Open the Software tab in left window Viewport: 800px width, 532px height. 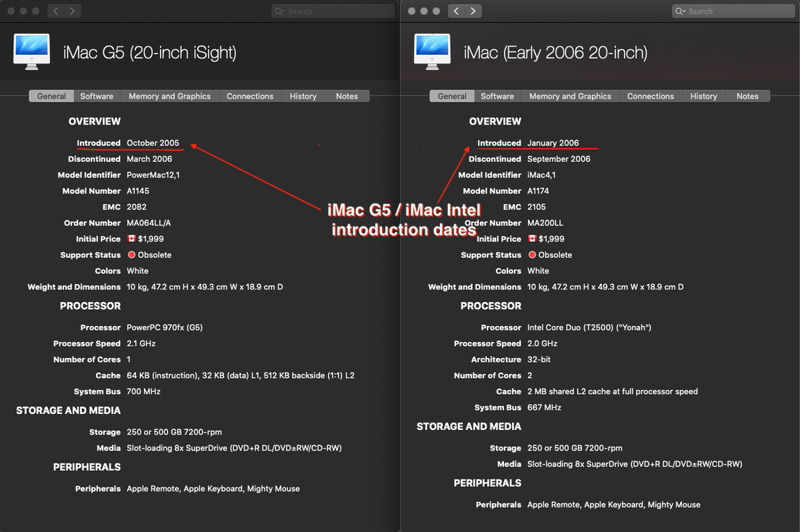click(97, 96)
